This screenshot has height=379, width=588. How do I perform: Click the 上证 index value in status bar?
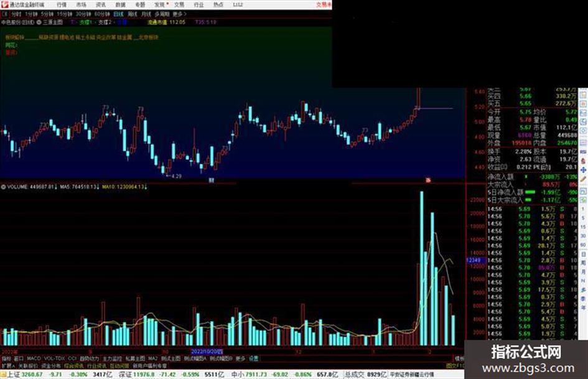(x=32, y=375)
